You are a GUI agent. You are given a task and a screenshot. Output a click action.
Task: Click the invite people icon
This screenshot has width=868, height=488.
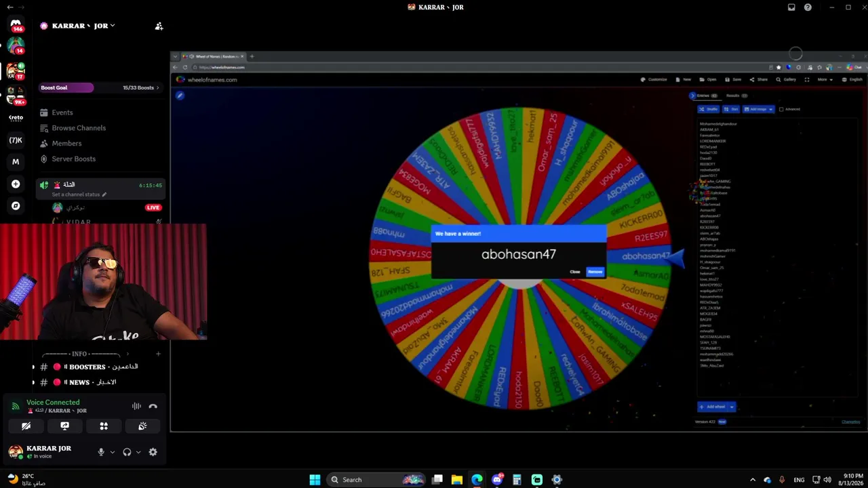point(159,26)
